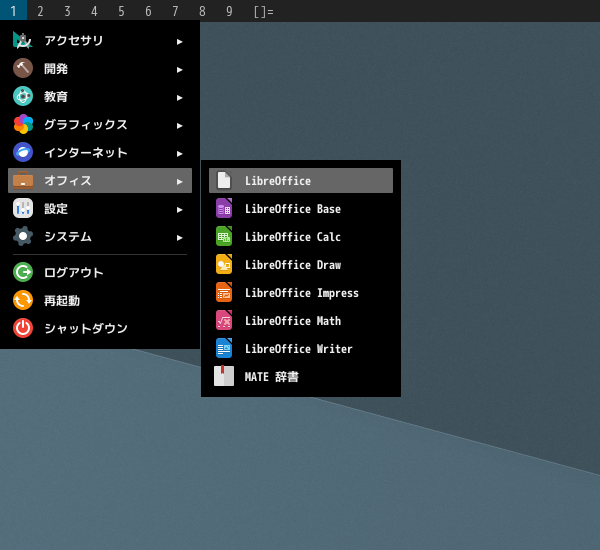The height and width of the screenshot is (550, 600).
Task: Open the インターネット menu category
Action: [85, 153]
